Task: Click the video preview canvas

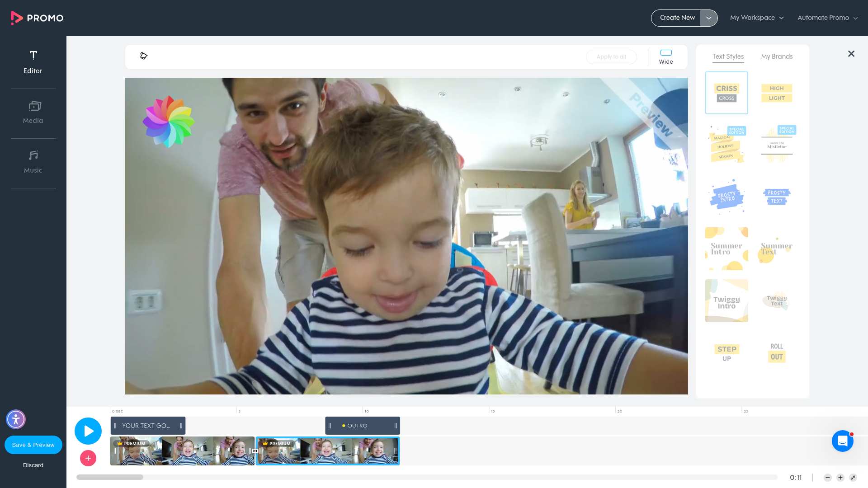Action: pos(406,236)
